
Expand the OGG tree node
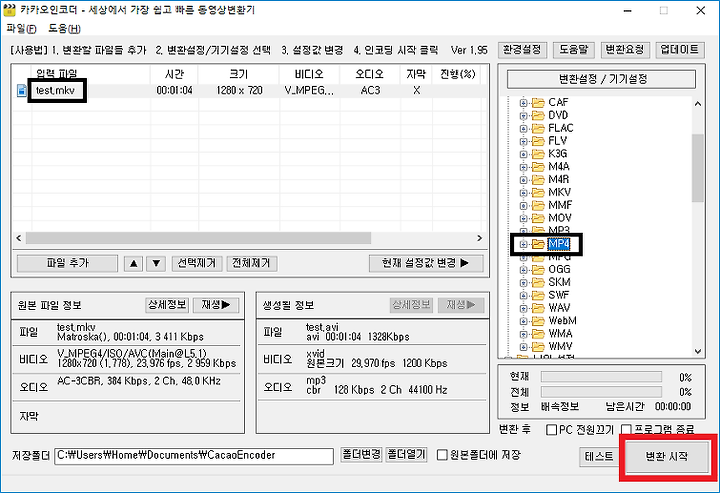click(523, 270)
